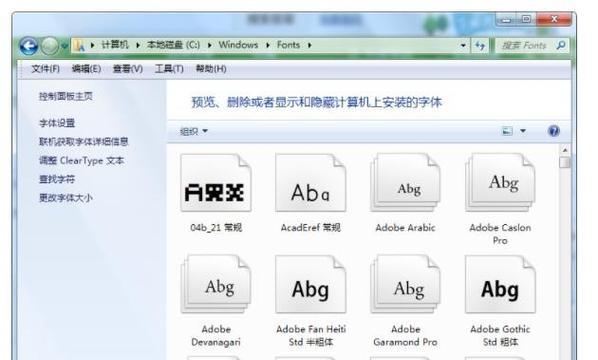The image size is (598, 360).
Task: Open the 帮助(H) menu
Action: click(x=211, y=69)
